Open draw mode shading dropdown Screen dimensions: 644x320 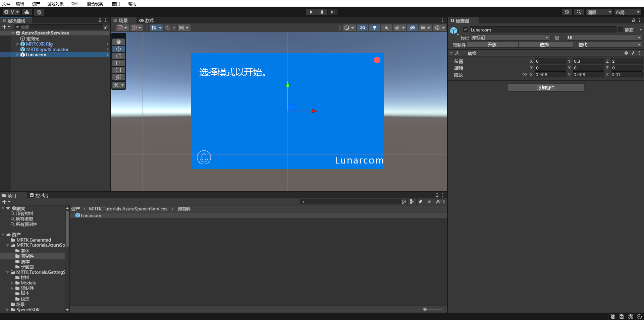[349, 28]
